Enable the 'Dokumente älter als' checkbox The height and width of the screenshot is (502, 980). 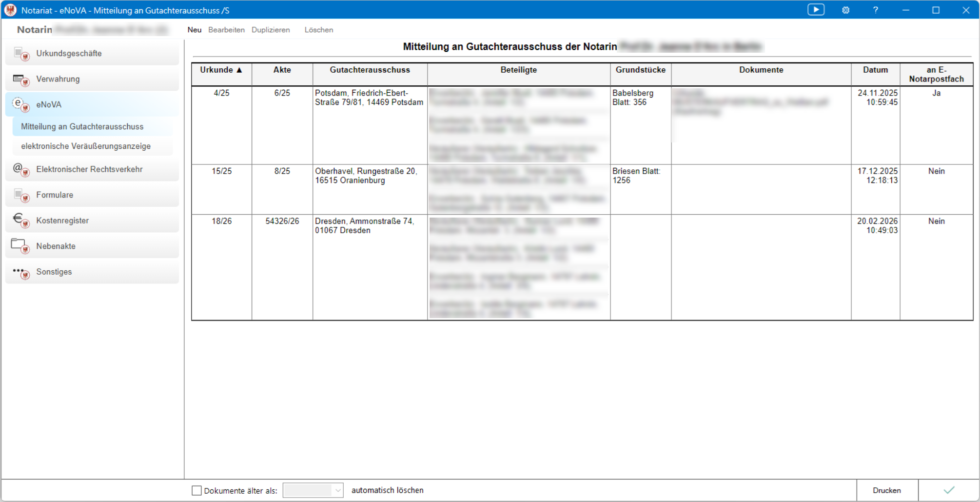[196, 490]
